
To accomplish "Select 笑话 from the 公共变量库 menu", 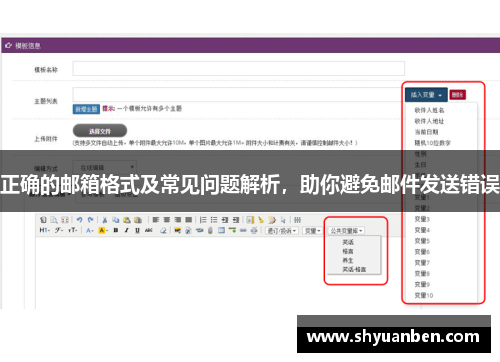I will tap(348, 242).
